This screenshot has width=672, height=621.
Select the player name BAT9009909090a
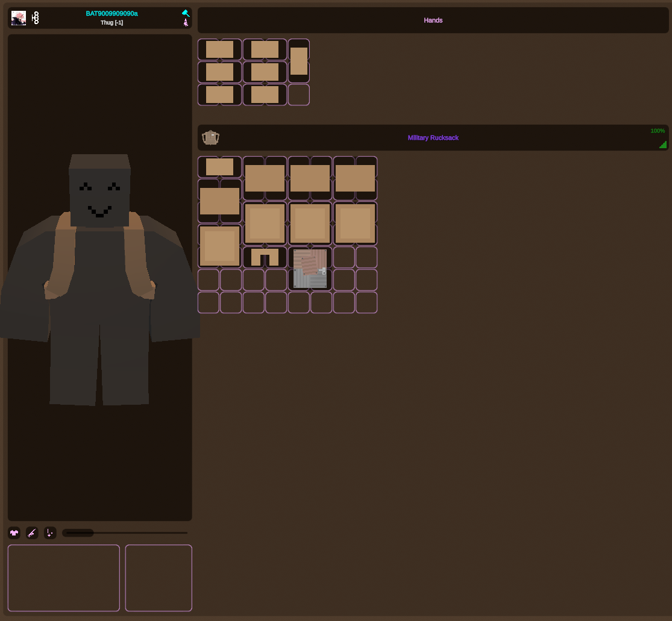coord(112,14)
